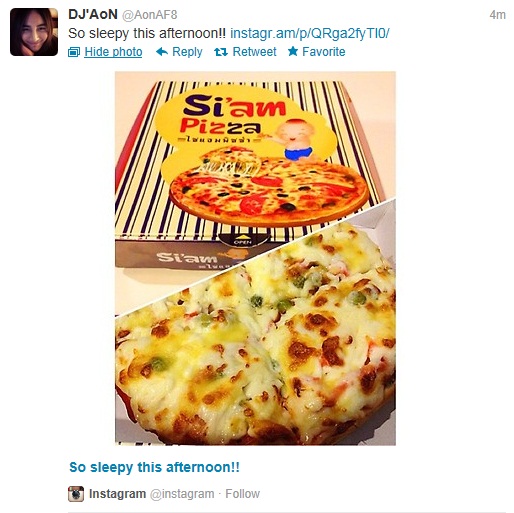The height and width of the screenshot is (513, 514).
Task: Click the retweet arrows icon
Action: click(221, 52)
